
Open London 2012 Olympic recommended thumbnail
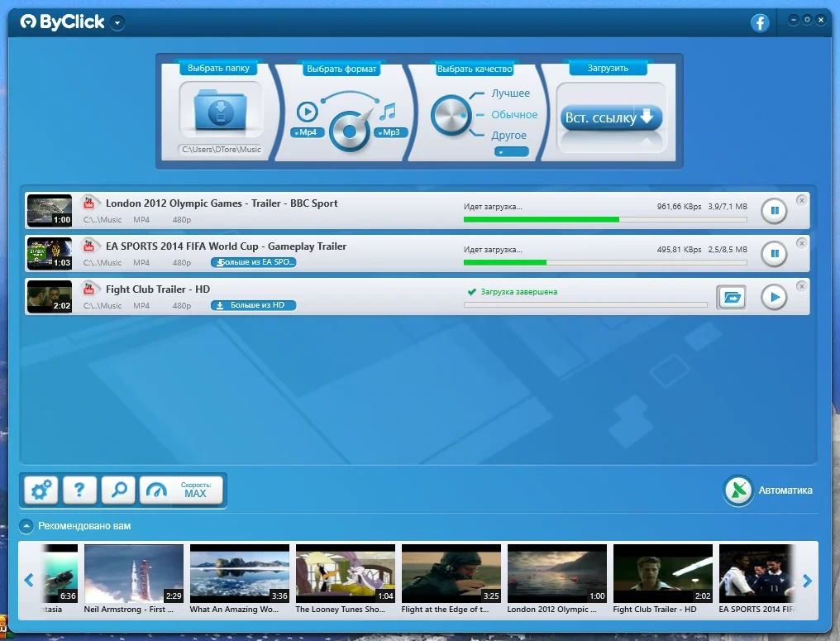click(x=557, y=573)
